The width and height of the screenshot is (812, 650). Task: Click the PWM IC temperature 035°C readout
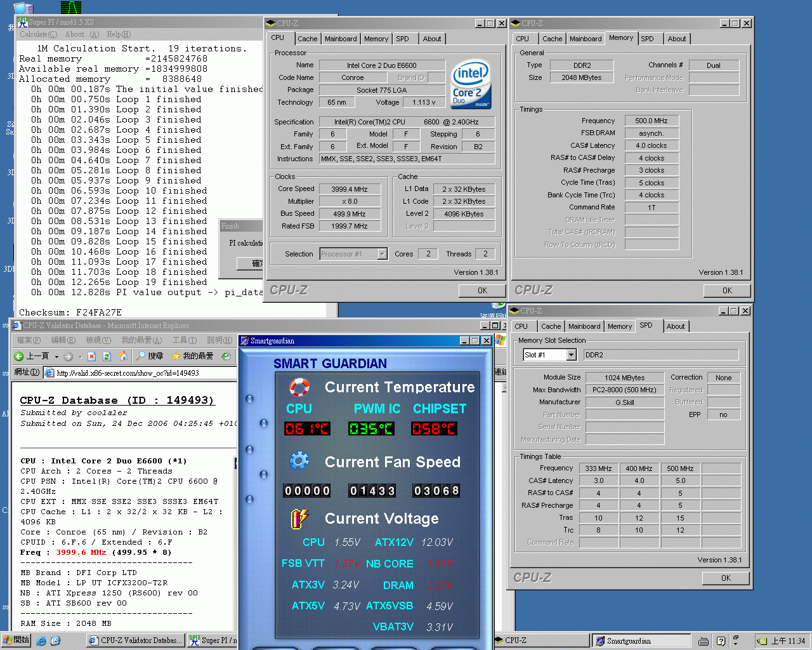(371, 428)
